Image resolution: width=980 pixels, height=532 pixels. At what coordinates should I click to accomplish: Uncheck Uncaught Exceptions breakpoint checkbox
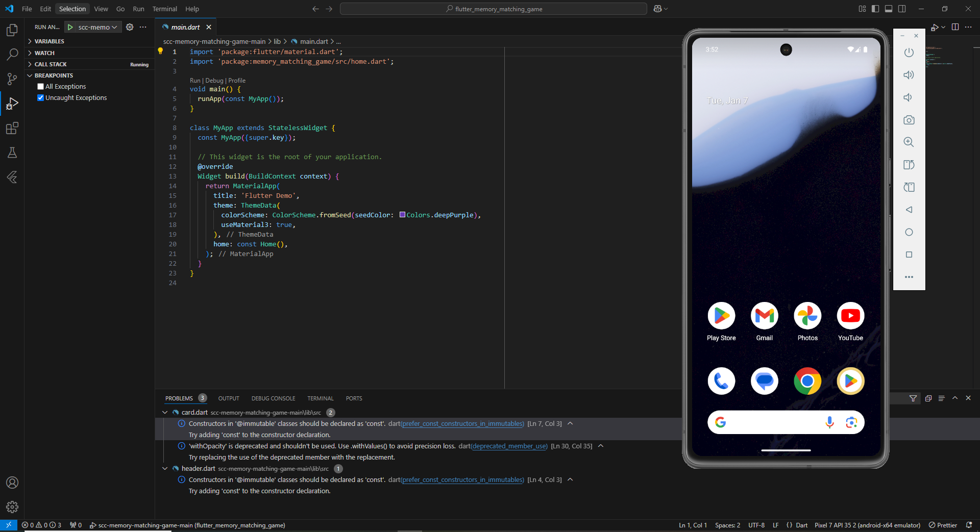(x=40, y=98)
